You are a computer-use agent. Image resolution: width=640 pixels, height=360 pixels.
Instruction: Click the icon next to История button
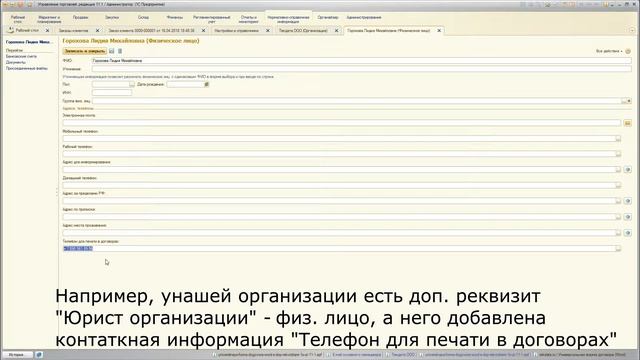[39, 355]
